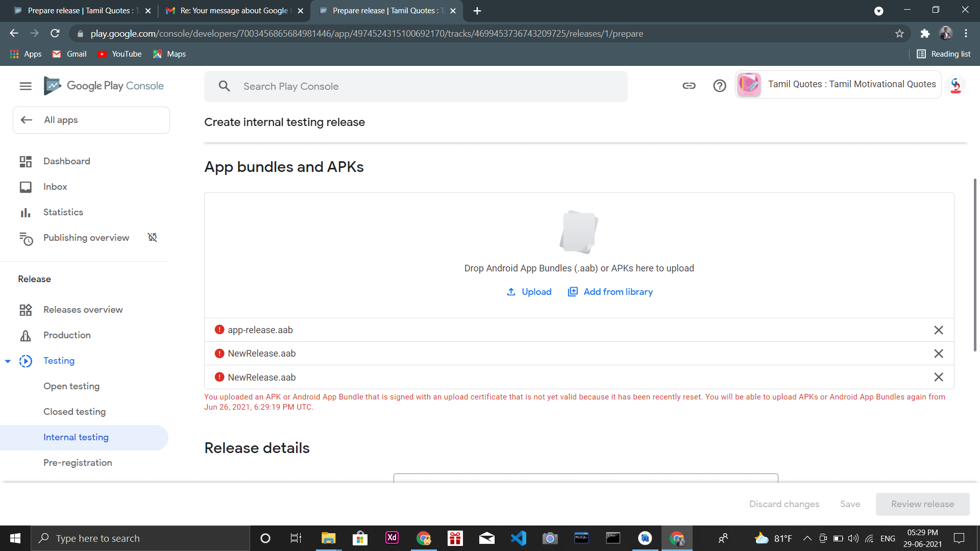Click the Search Play Console field
This screenshot has width=980, height=551.
point(416,86)
